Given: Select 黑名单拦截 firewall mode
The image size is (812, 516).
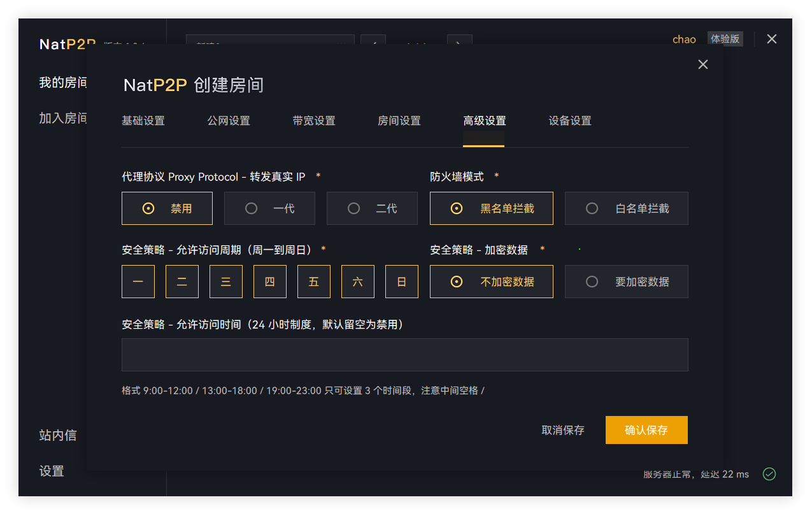Looking at the screenshot, I should click(x=492, y=208).
